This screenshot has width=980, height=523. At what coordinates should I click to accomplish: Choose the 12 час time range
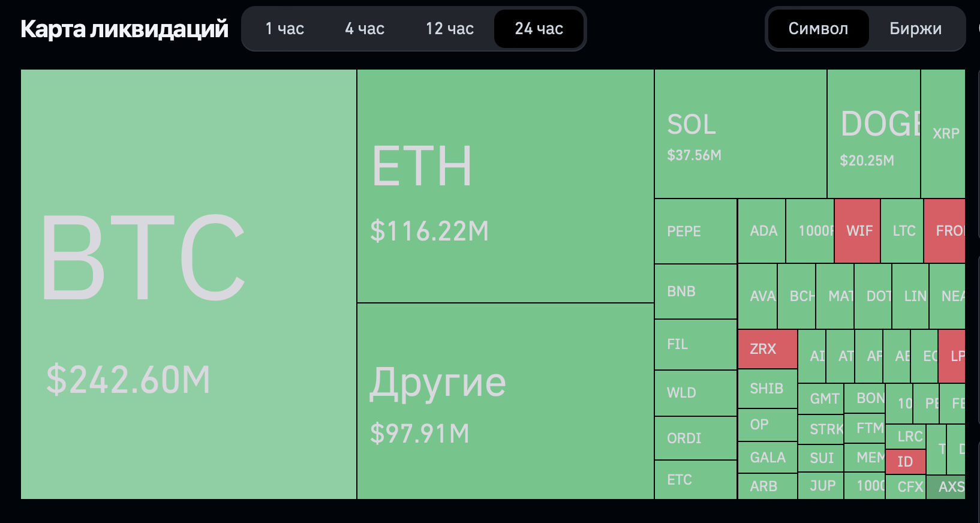point(450,29)
